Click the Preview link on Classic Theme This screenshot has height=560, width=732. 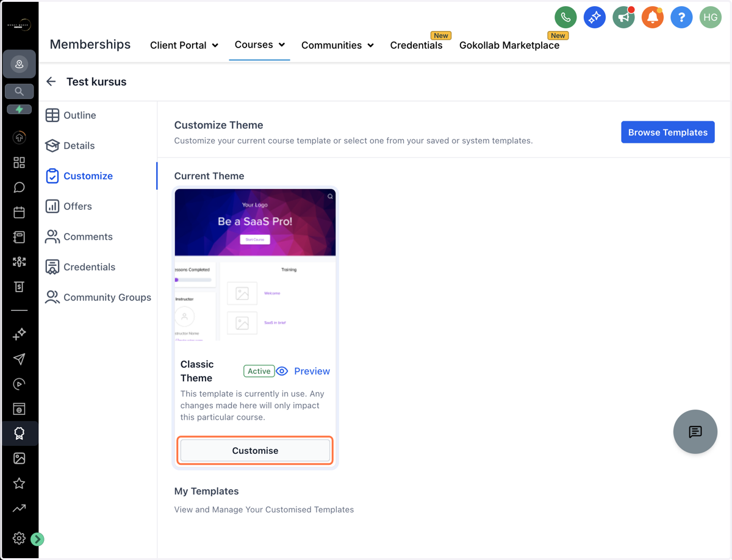303,371
